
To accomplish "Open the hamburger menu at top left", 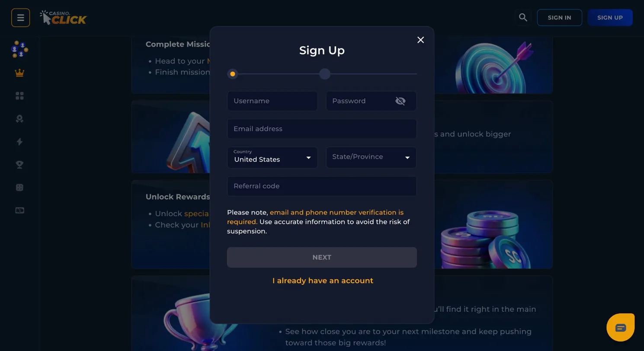I will click(20, 18).
